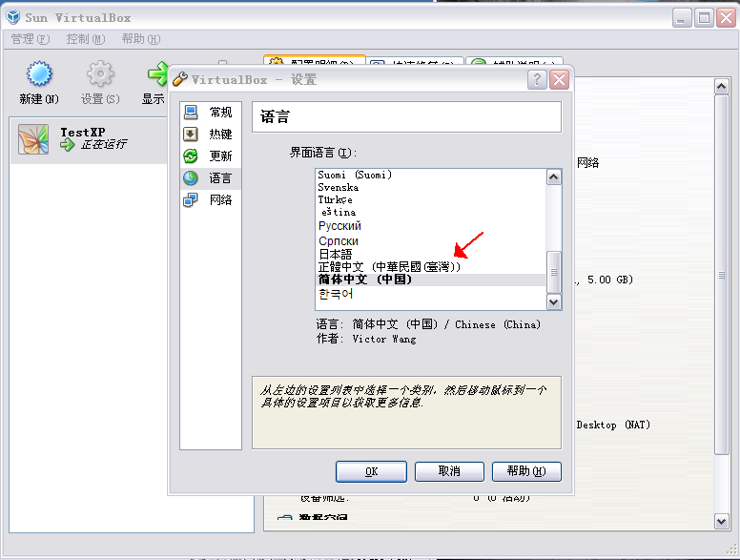Screen dimensions: 740x560
Task: Click the VirtualBox cube logo in main title bar
Action: click(x=13, y=17)
